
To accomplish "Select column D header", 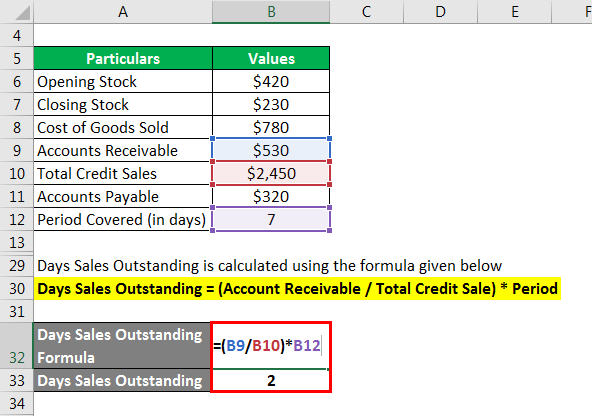I will coord(440,12).
